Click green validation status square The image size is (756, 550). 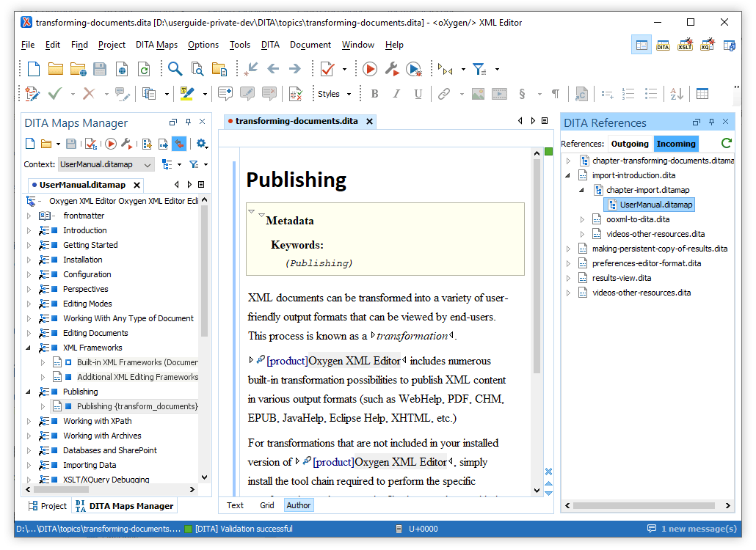(549, 152)
